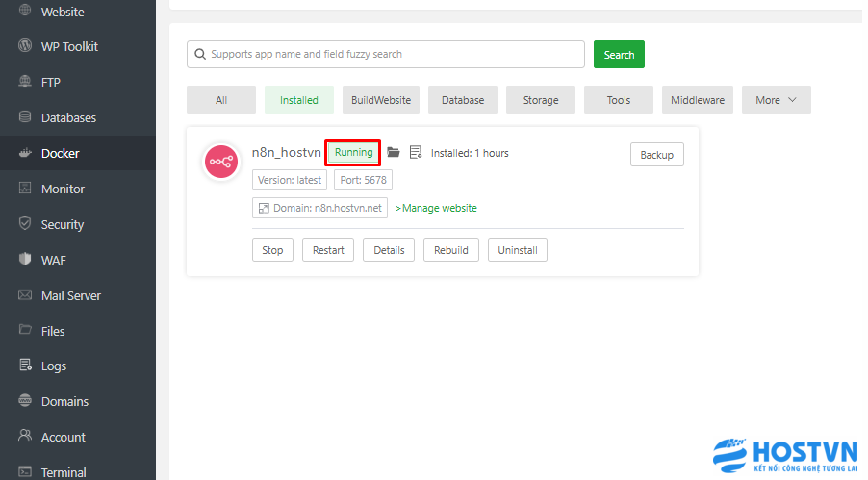Click the FTP sidebar icon
The width and height of the screenshot is (868, 480).
click(x=25, y=82)
